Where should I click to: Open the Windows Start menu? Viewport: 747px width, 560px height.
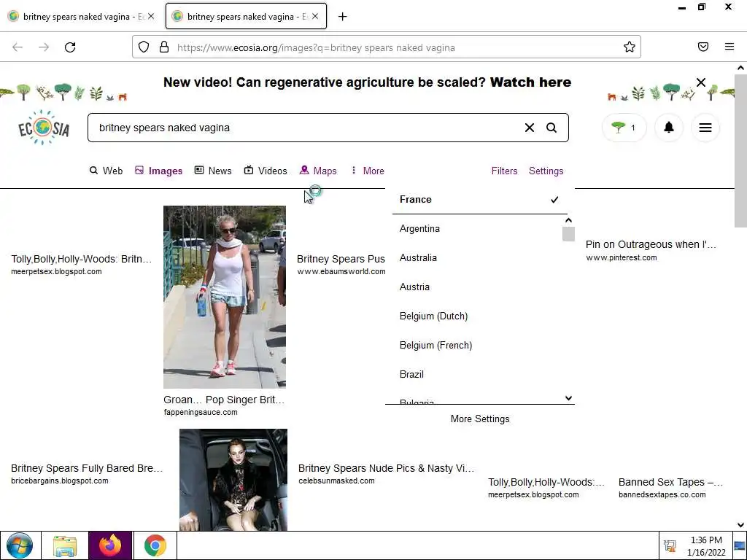click(20, 545)
